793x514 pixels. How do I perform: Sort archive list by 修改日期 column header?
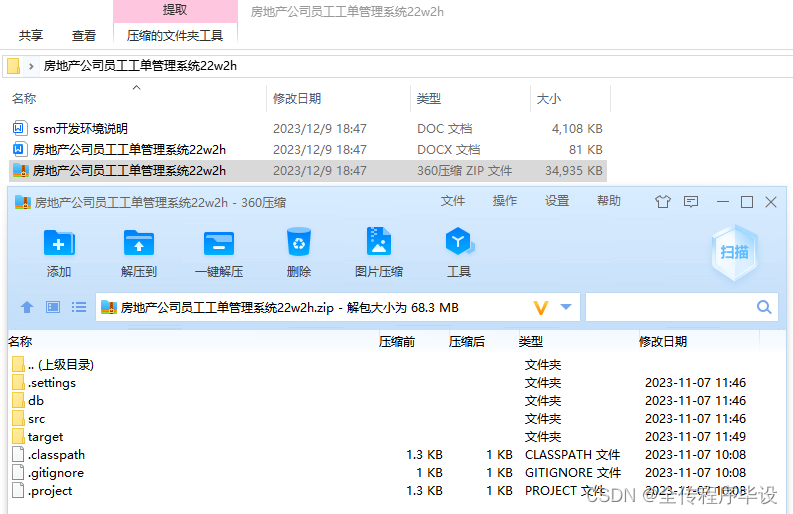(663, 342)
